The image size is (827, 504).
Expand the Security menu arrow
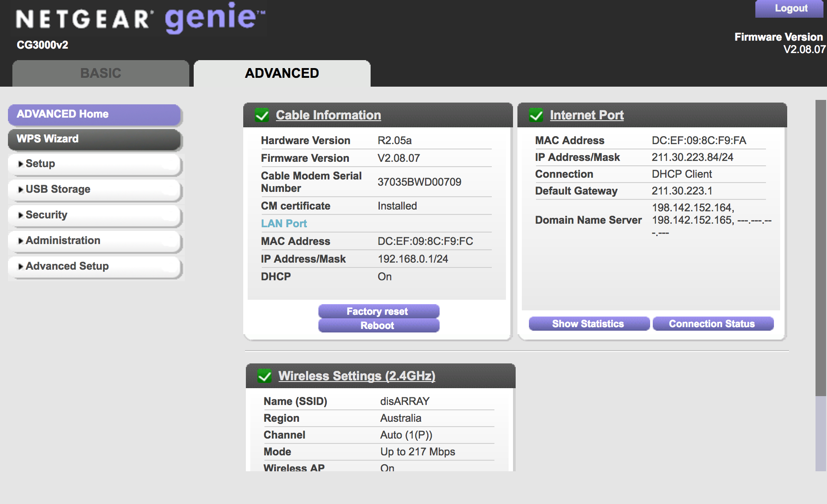[x=20, y=215]
